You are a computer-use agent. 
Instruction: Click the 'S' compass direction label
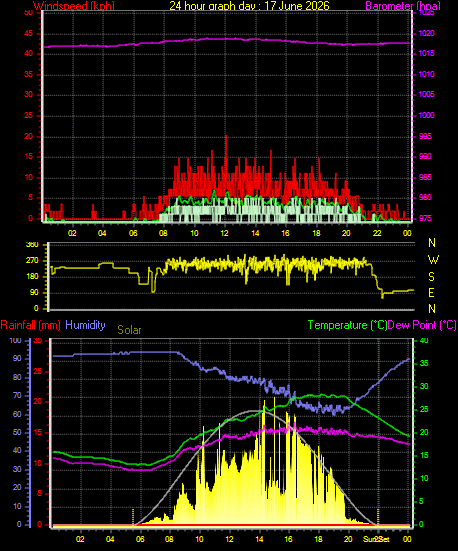click(x=432, y=277)
